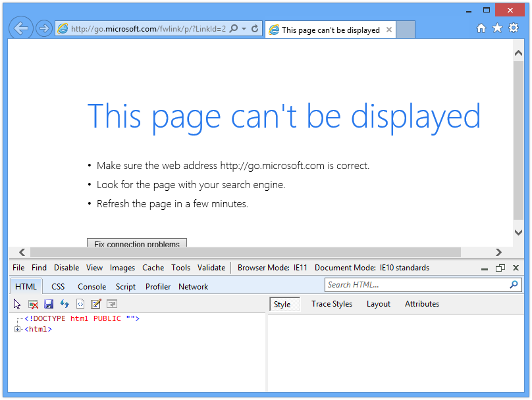Open a new tab with the blank tab button
532x400 pixels.
pos(406,30)
